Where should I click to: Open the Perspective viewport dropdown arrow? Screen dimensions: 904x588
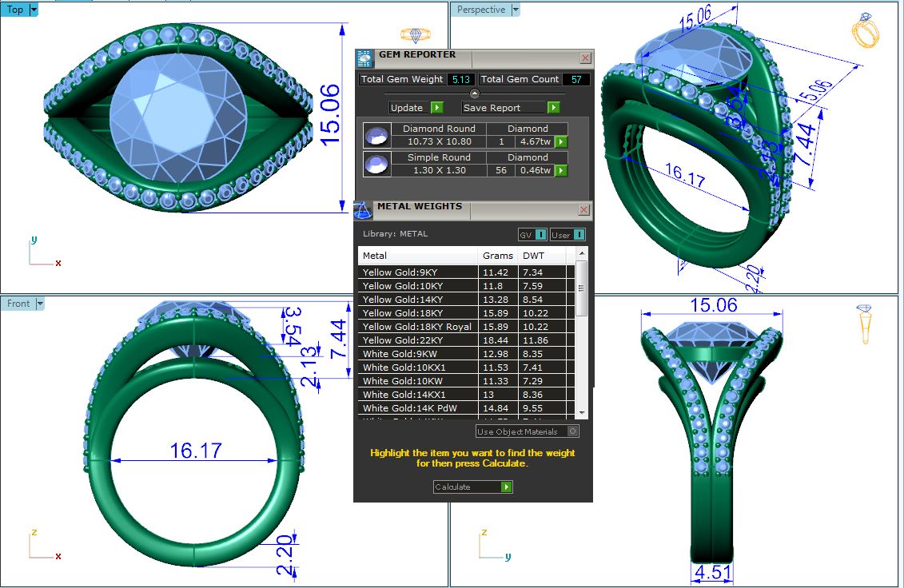515,10
